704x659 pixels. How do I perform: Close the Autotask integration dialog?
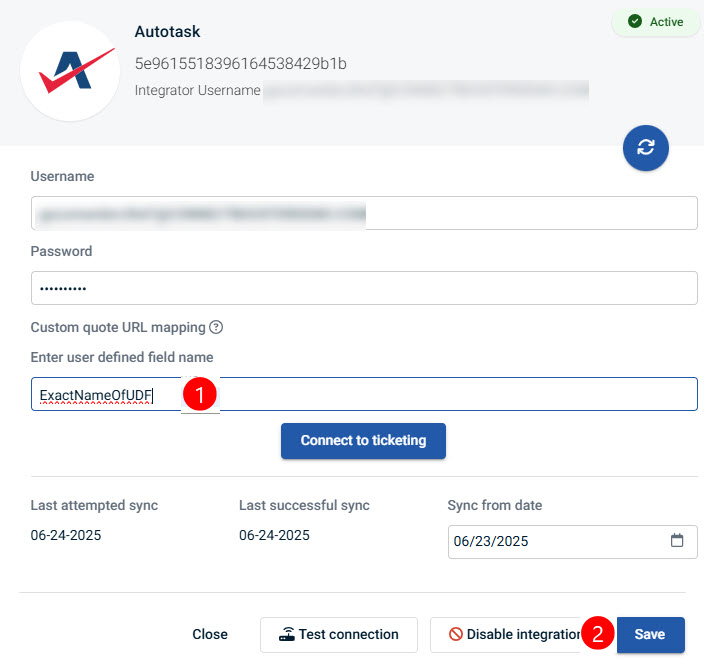point(210,634)
